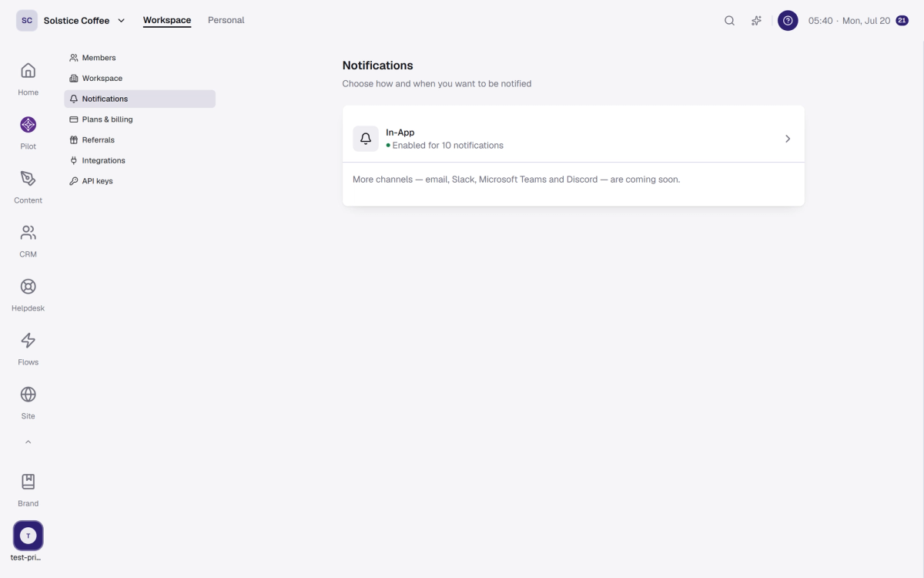
Task: Switch to the Personal tab
Action: point(226,21)
